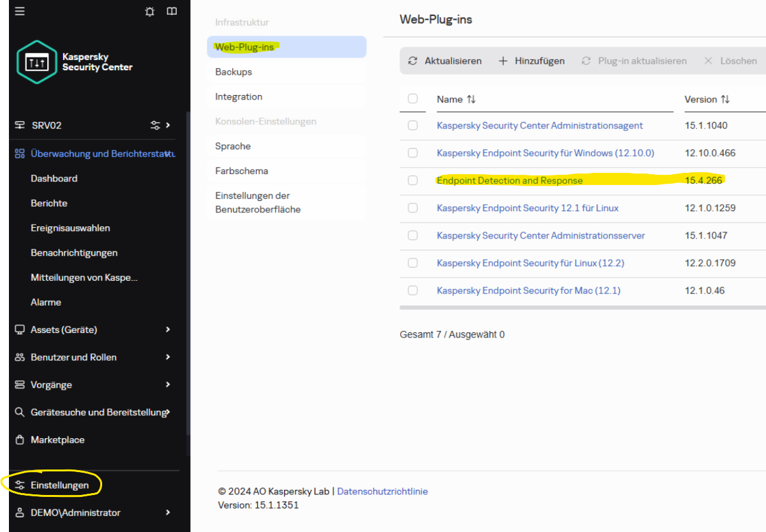Open the hamburger menu icon
Image resolution: width=766 pixels, height=532 pixels.
pyautogui.click(x=20, y=11)
